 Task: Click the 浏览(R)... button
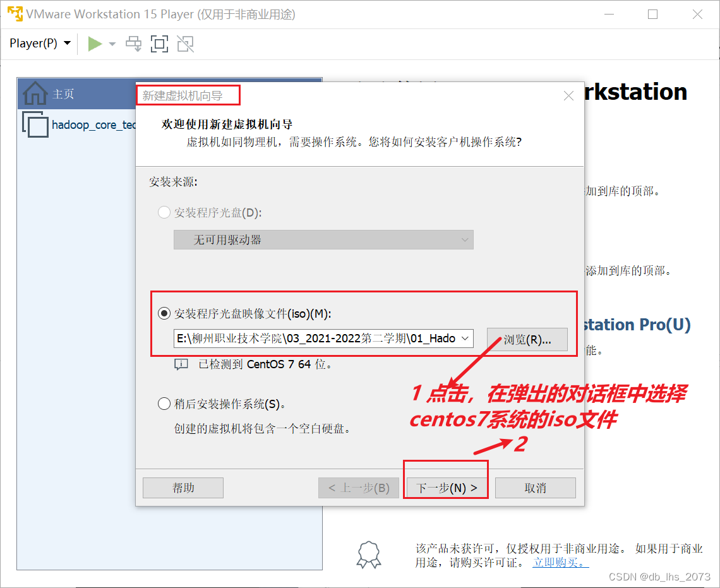[527, 339]
